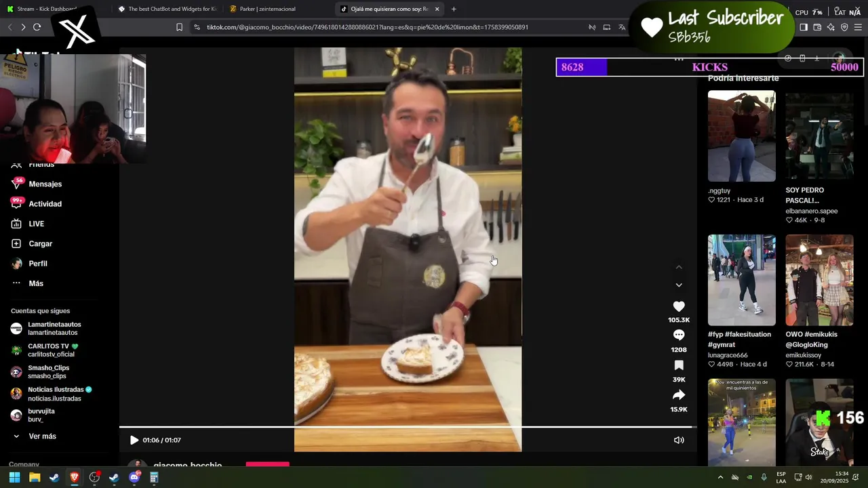868x488 pixels.
Task: Open LIVE in the TikTok sidebar
Action: 36,224
